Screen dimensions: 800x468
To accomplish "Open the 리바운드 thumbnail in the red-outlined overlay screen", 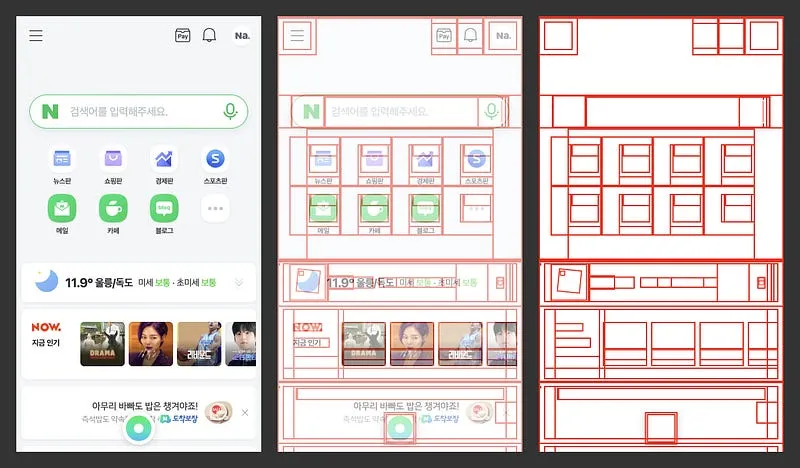I will 460,343.
